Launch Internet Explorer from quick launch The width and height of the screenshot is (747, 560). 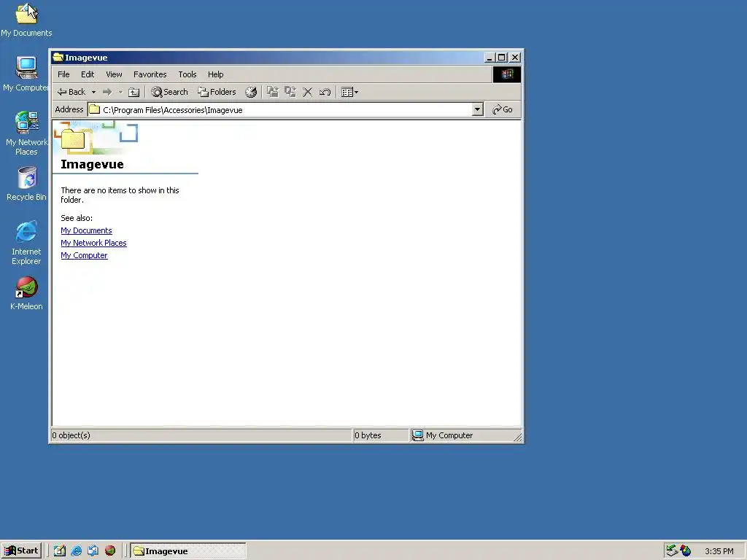76,551
